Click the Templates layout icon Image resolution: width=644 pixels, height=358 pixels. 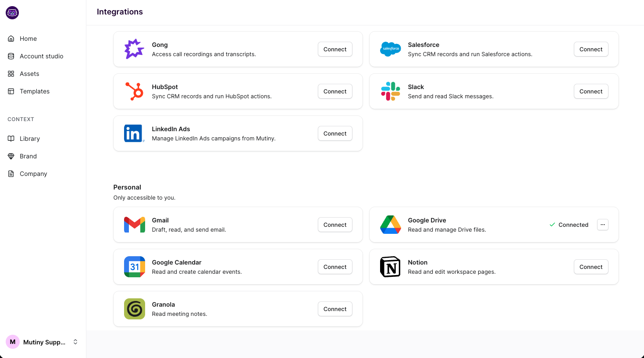click(x=11, y=91)
